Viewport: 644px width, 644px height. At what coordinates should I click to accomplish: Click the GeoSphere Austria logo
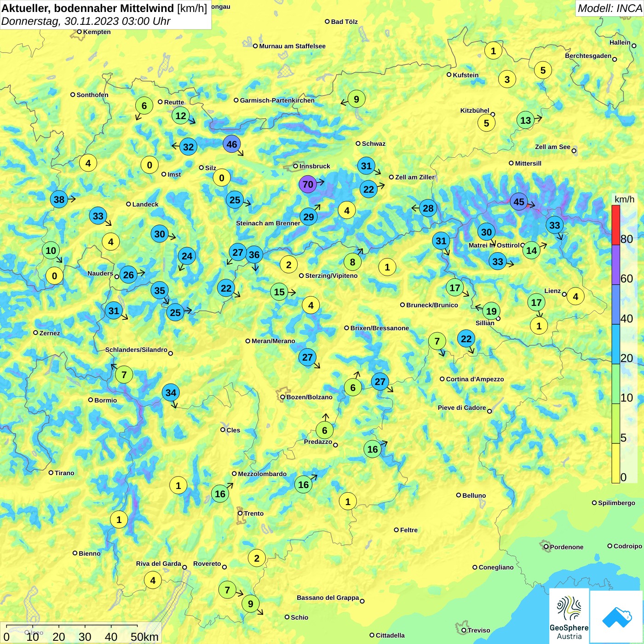(x=569, y=616)
